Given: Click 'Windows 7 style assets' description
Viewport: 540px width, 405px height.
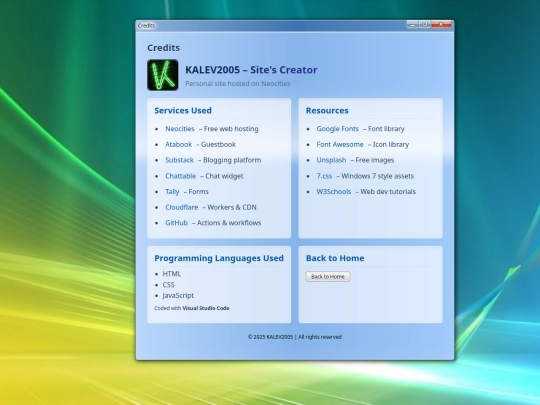Looking at the screenshot, I should pos(377,176).
